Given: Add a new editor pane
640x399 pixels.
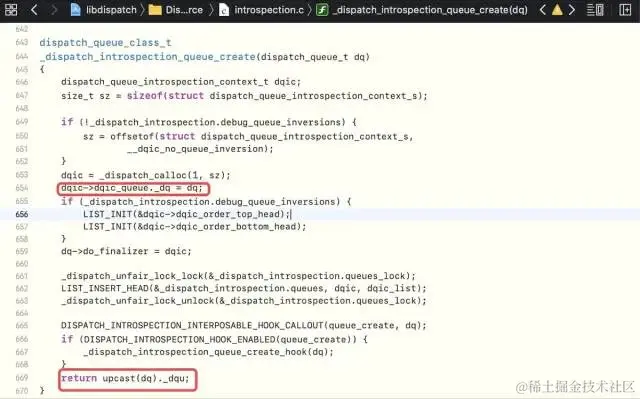Looking at the screenshot, I should tap(625, 9).
